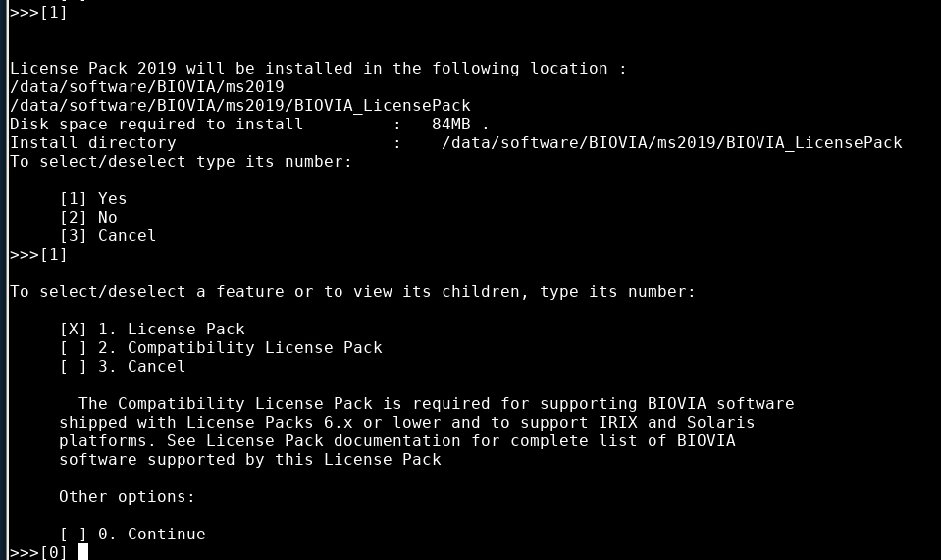This screenshot has width=941, height=560.
Task: Toggle the Compatibility License Pack checkbox
Action: [x=73, y=348]
